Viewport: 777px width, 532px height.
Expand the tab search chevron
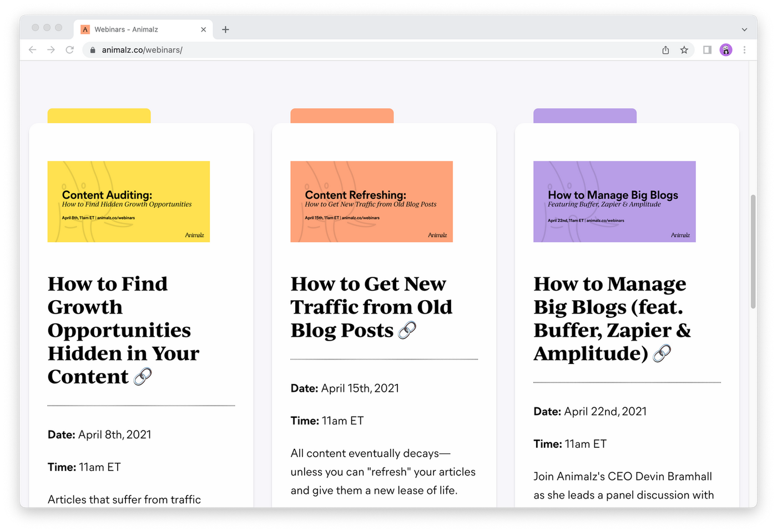744,29
